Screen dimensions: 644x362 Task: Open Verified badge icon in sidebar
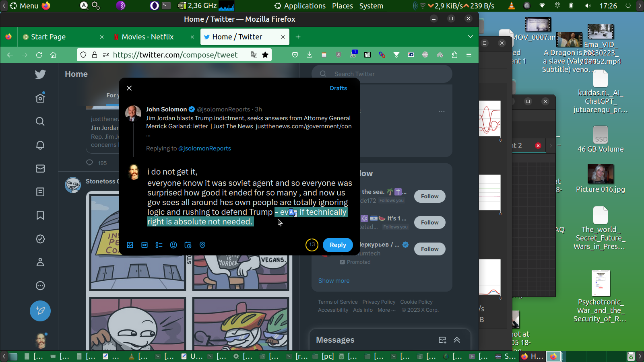pos(40,239)
